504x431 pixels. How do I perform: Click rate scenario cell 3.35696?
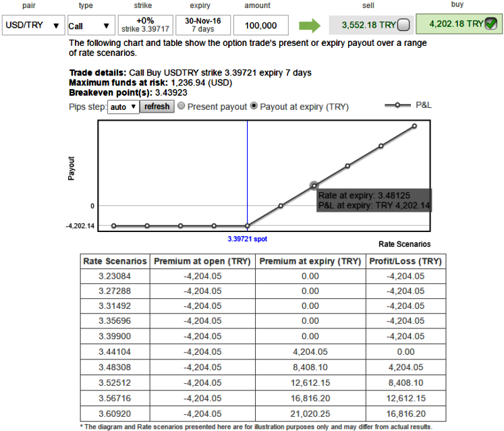point(115,321)
